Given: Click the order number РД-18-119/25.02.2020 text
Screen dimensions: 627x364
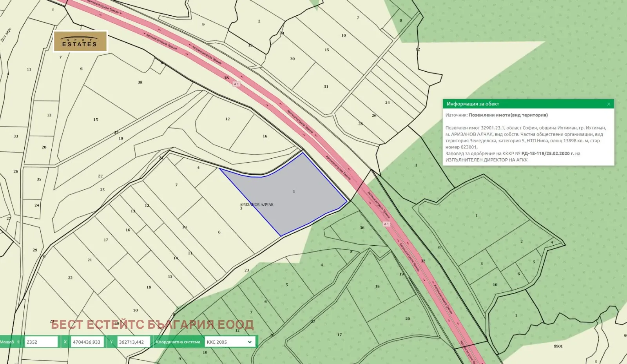Looking at the screenshot, I should coord(547,154).
